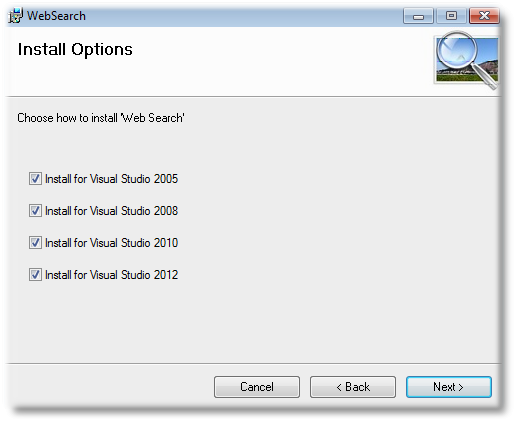Click the 'Install for Visual Studio 2008' label text
519x423 pixels.
coord(112,211)
